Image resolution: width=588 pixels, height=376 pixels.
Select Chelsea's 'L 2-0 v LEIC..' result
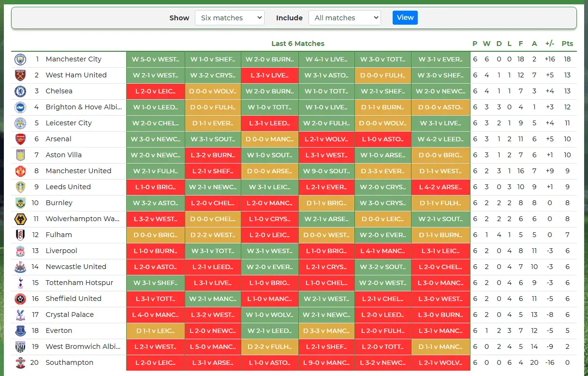[x=155, y=91]
